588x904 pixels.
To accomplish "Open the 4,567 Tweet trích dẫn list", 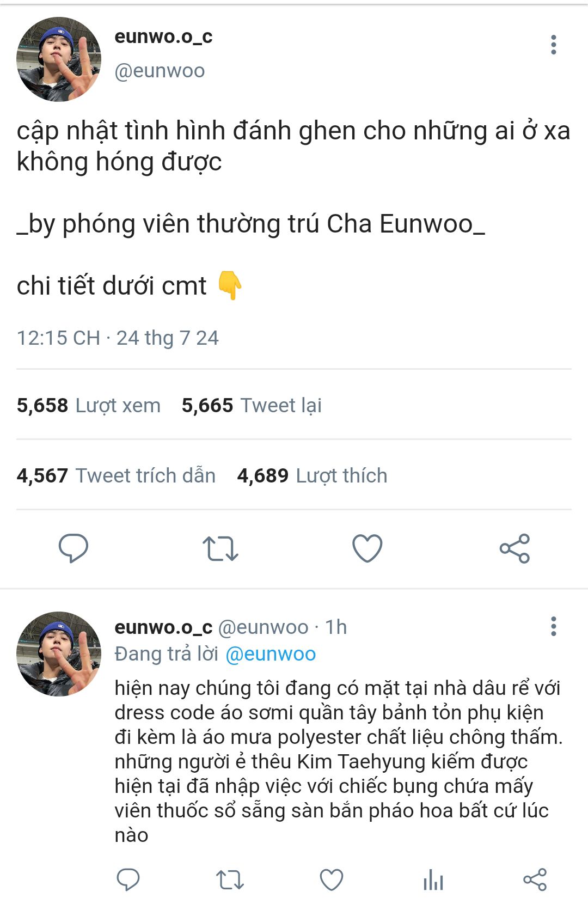I will point(116,475).
